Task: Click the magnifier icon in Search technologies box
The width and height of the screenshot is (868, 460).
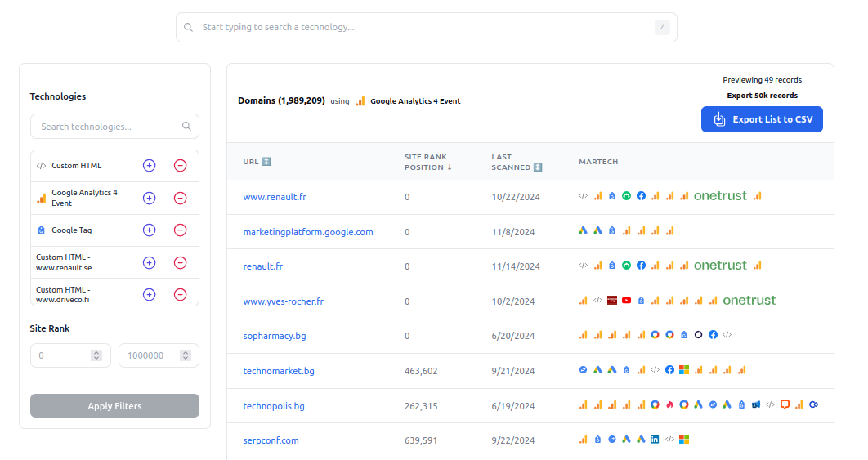Action: (x=186, y=126)
